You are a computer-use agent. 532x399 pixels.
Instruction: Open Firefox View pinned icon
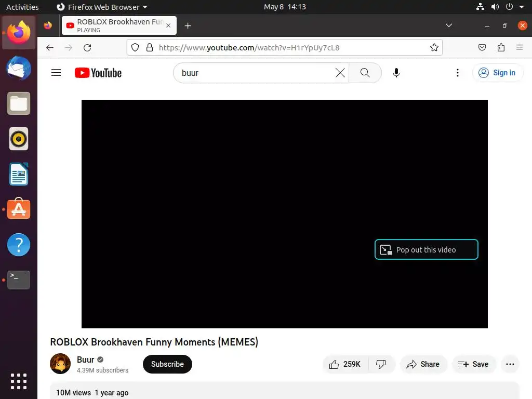click(48, 25)
